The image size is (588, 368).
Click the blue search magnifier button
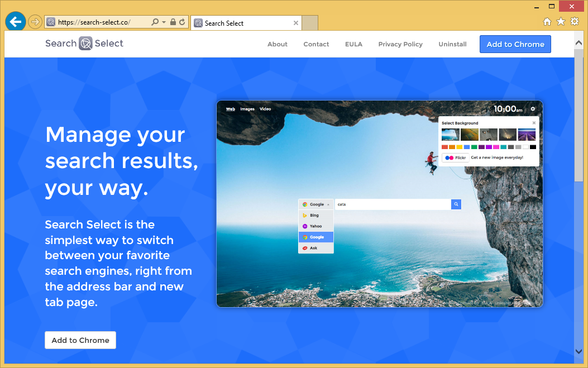456,204
